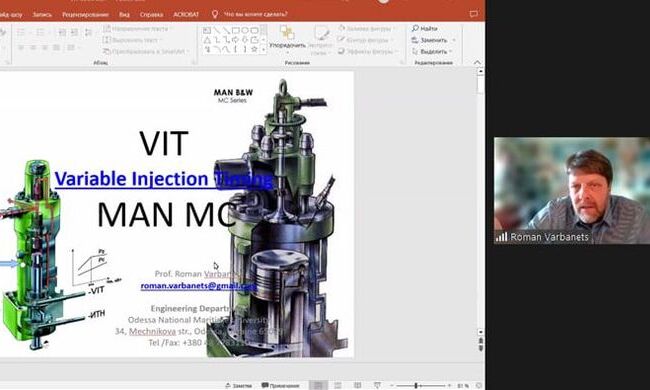This screenshot has height=390, width=650.
Task: Open the Экспресс-стили quick styles gallery
Action: point(321,40)
